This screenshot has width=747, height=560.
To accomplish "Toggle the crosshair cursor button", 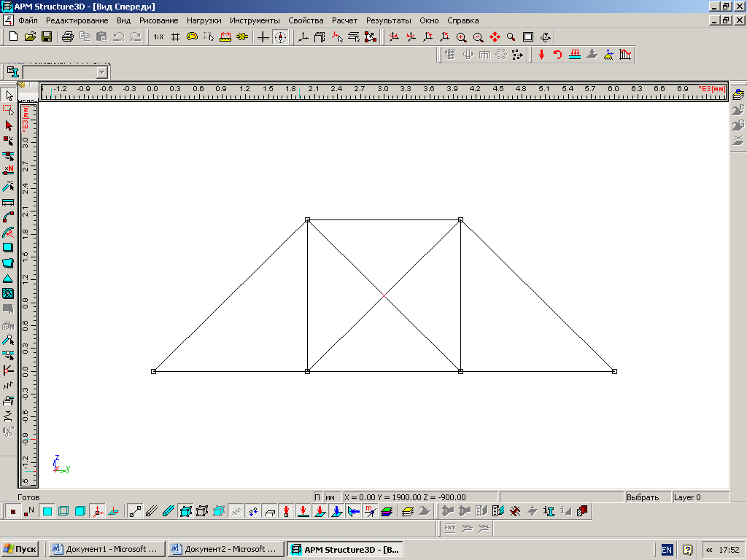I will pyautogui.click(x=263, y=36).
